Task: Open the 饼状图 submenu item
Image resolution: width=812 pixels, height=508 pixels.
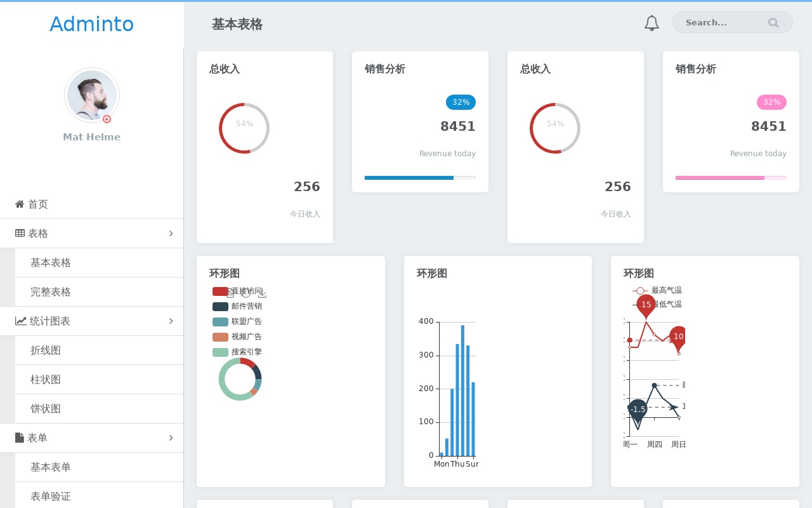Action: 99,408
